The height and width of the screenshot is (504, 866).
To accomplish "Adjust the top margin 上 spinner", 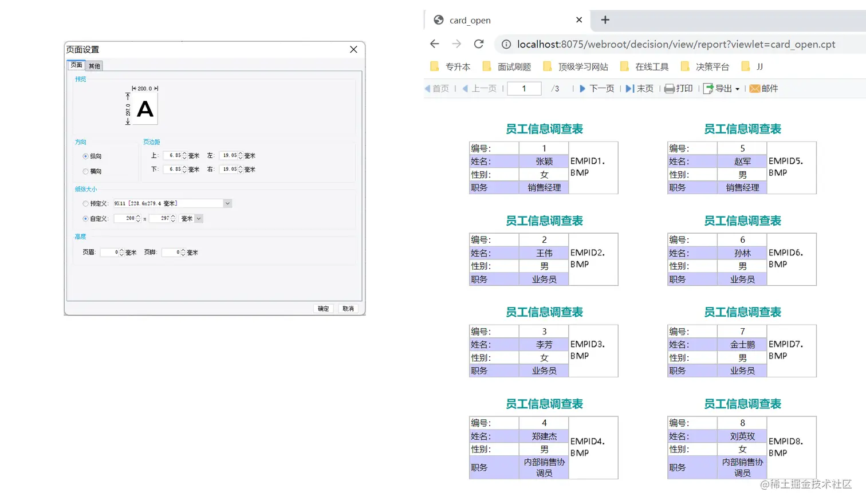I will click(x=184, y=155).
